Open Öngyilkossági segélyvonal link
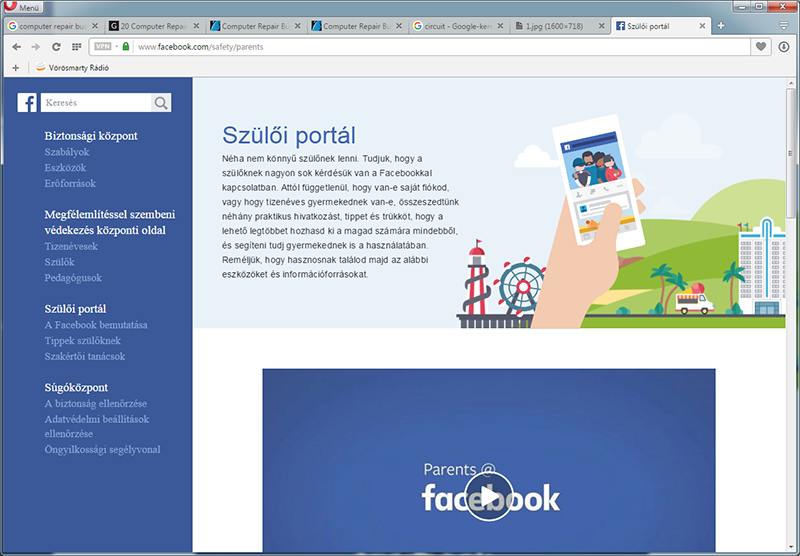800x556 pixels. pyautogui.click(x=102, y=450)
